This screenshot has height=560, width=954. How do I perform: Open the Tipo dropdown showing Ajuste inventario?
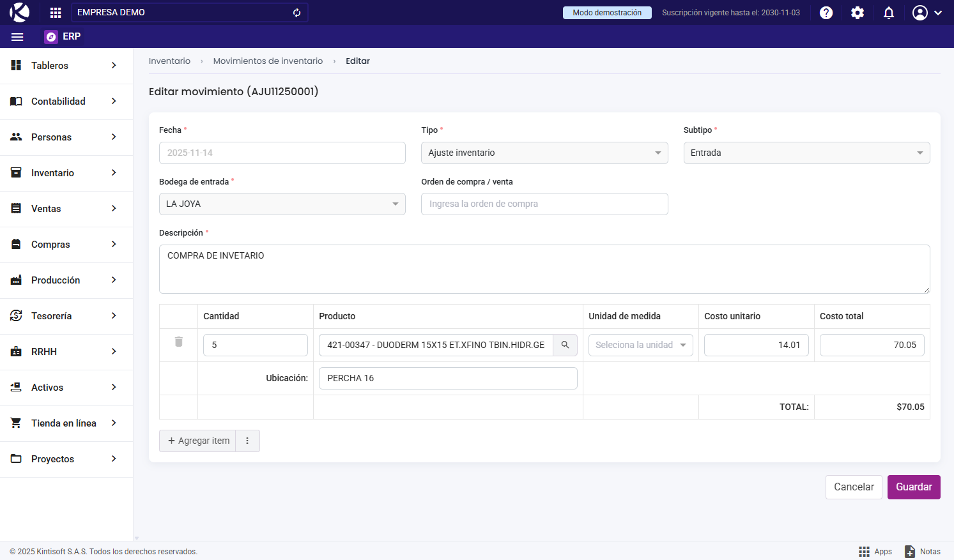click(x=544, y=153)
